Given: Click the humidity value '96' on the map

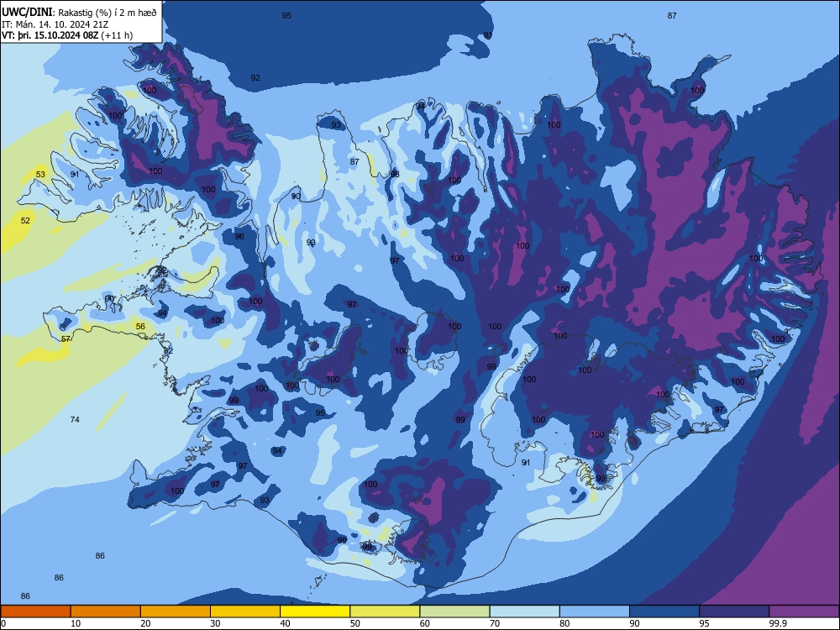Looking at the screenshot, I should point(239,236).
